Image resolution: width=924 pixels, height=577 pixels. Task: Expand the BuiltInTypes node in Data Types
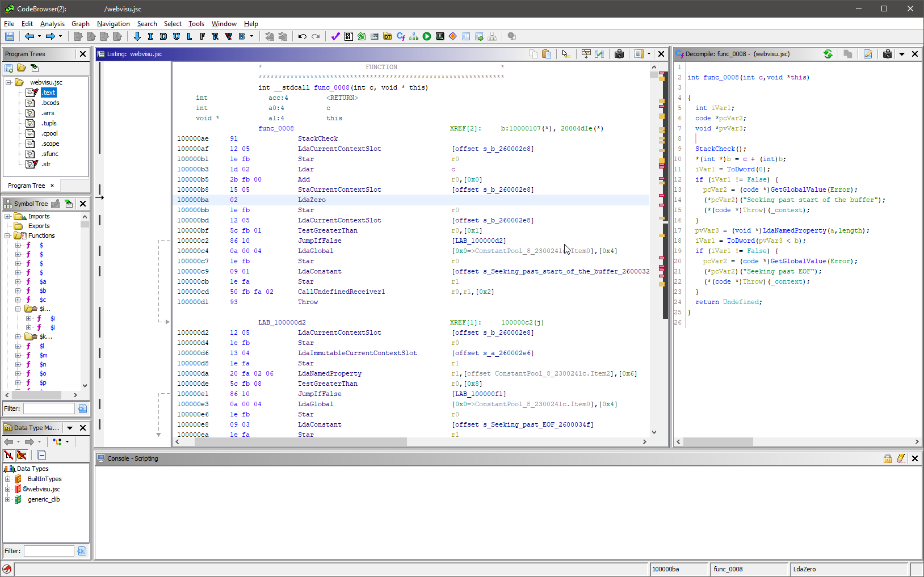coord(7,479)
